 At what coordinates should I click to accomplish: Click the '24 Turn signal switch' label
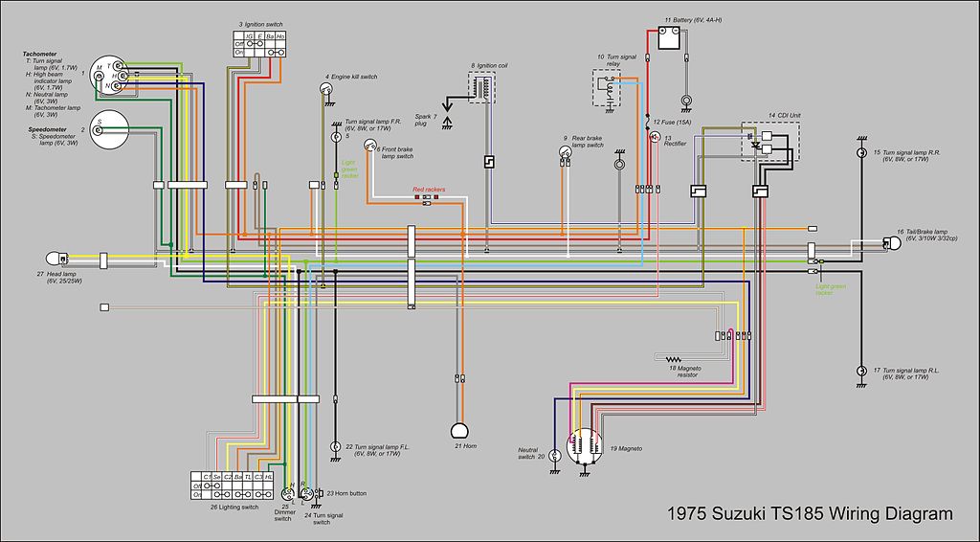coord(323,519)
